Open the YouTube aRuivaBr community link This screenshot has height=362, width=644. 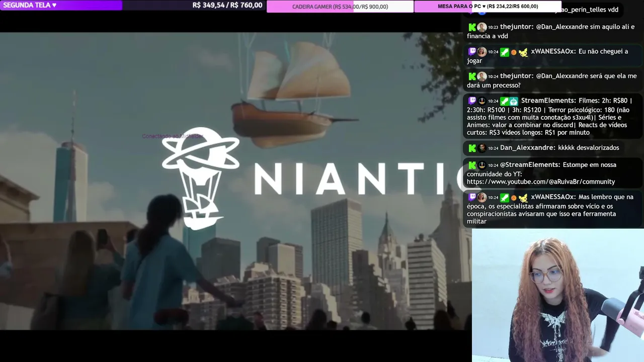pos(541,182)
